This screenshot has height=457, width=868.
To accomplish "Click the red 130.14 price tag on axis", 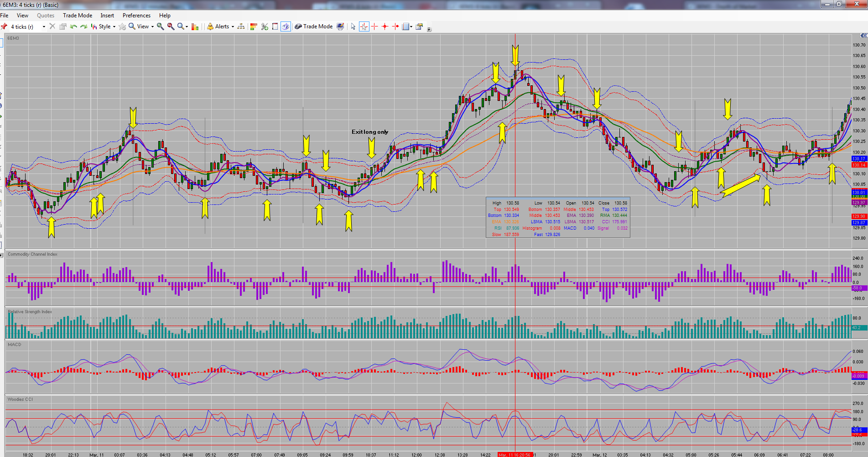I will (x=859, y=165).
